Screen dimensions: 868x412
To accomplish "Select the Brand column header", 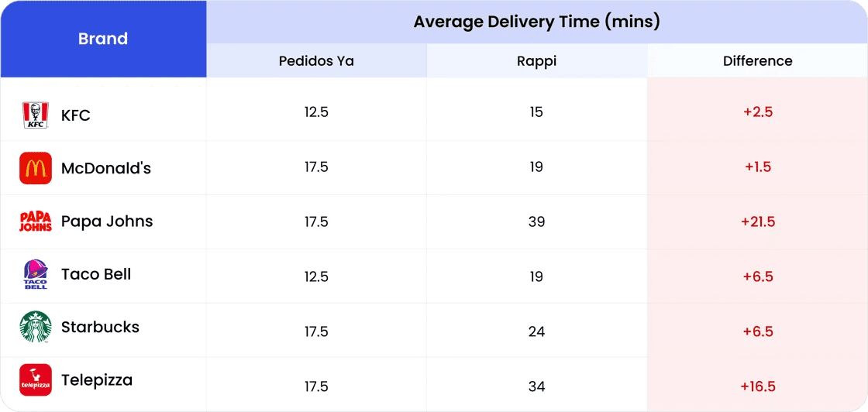I will point(103,39).
